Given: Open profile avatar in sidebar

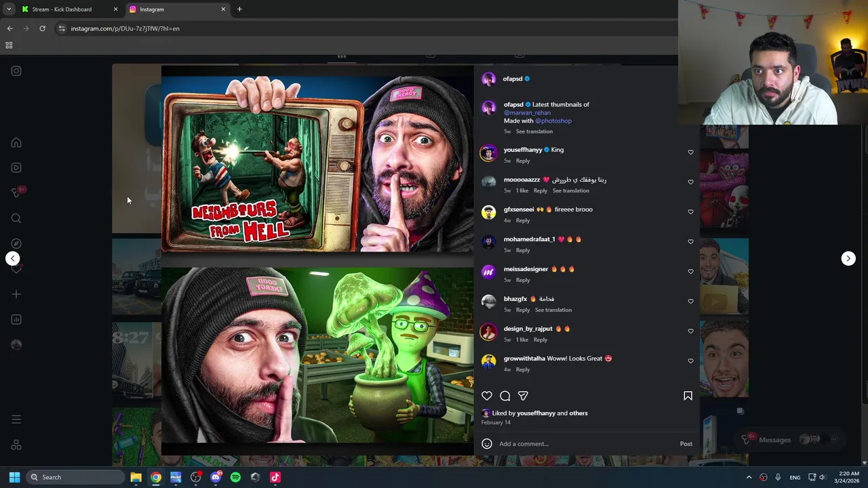Looking at the screenshot, I should 16,345.
